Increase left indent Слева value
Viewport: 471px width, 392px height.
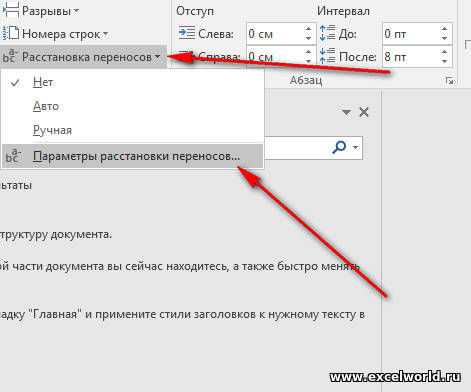pos(308,29)
